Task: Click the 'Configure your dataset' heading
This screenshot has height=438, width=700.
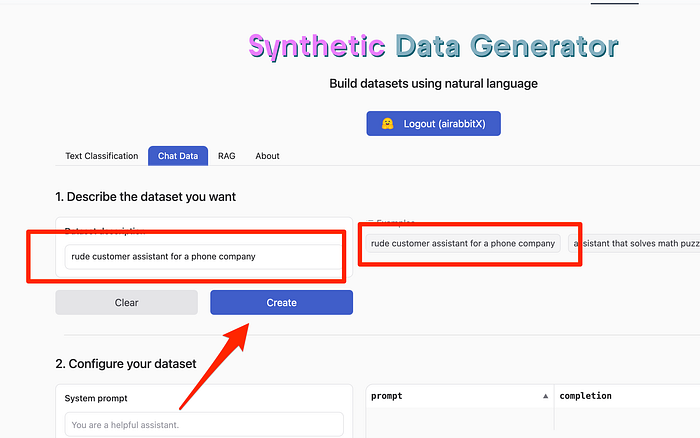Action: [x=125, y=363]
